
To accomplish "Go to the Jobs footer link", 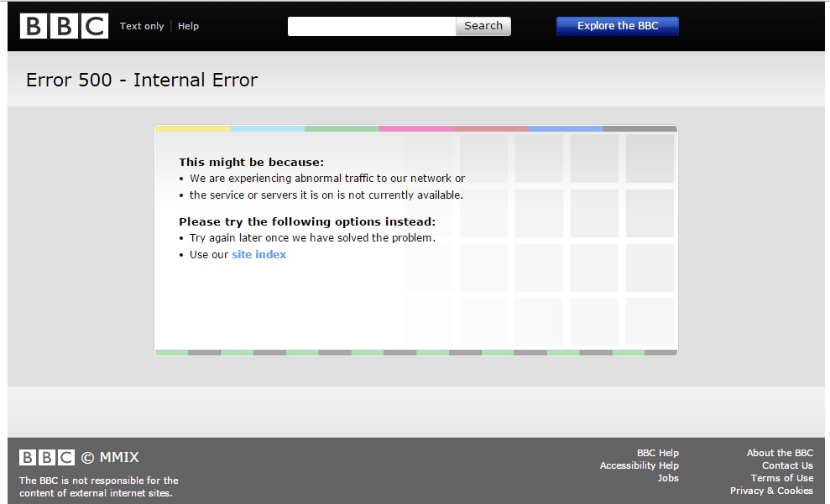I will (x=668, y=478).
